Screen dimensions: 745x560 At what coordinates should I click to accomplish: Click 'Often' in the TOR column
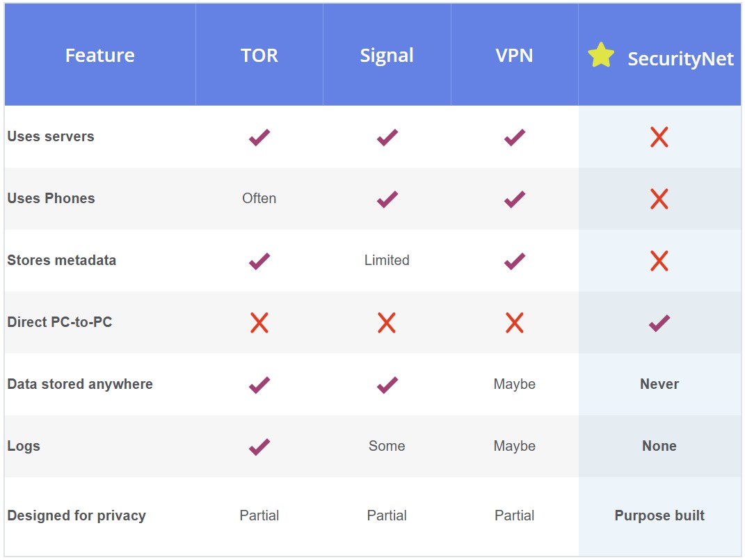[x=259, y=198]
